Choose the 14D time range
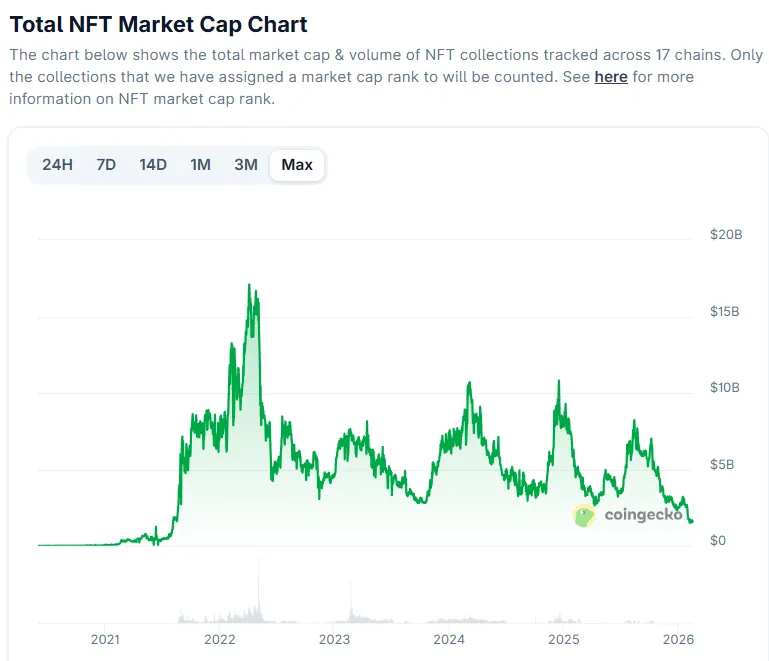769x661 pixels. (x=153, y=165)
